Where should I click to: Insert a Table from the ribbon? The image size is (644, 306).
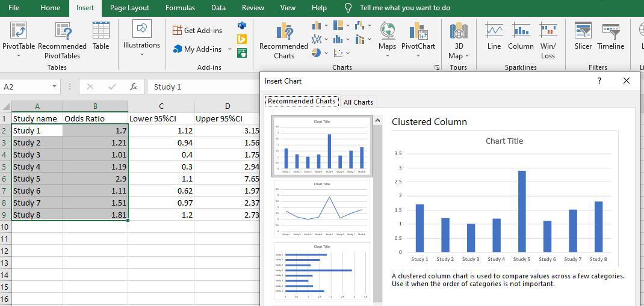[101, 36]
